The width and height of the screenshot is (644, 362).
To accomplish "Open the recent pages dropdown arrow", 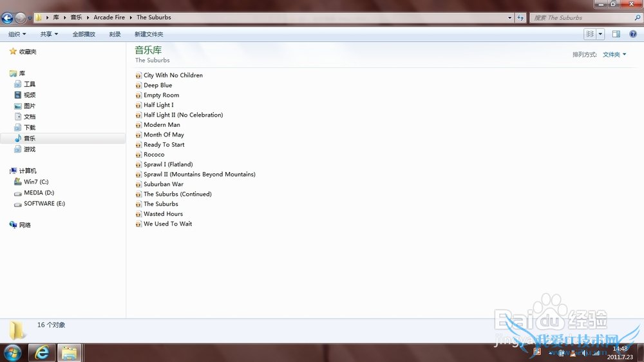I will [x=30, y=18].
